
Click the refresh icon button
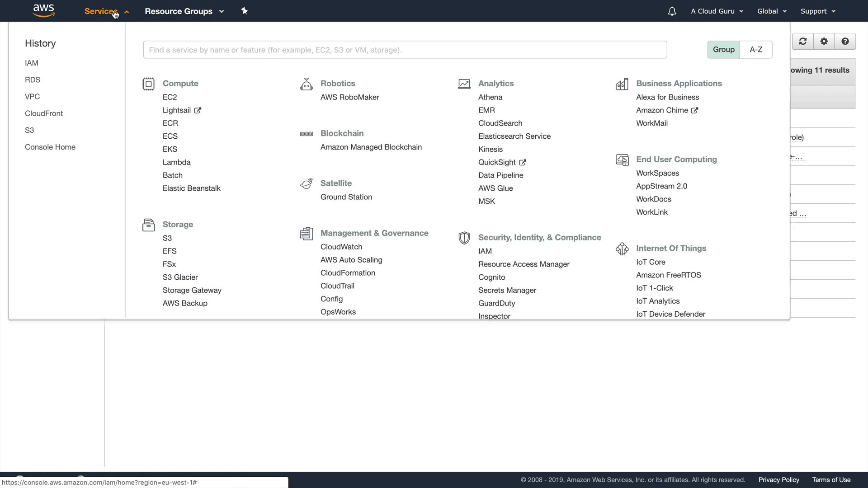pyautogui.click(x=803, y=42)
